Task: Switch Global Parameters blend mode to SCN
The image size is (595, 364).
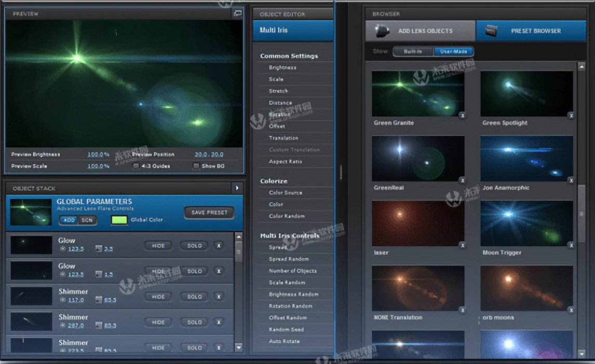Action: point(88,220)
